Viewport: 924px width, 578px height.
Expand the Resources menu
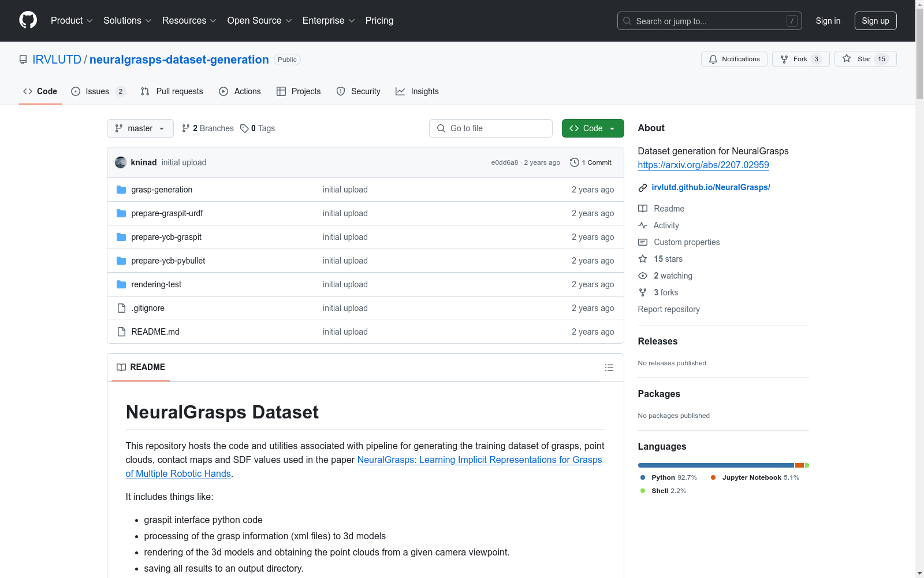[189, 21]
